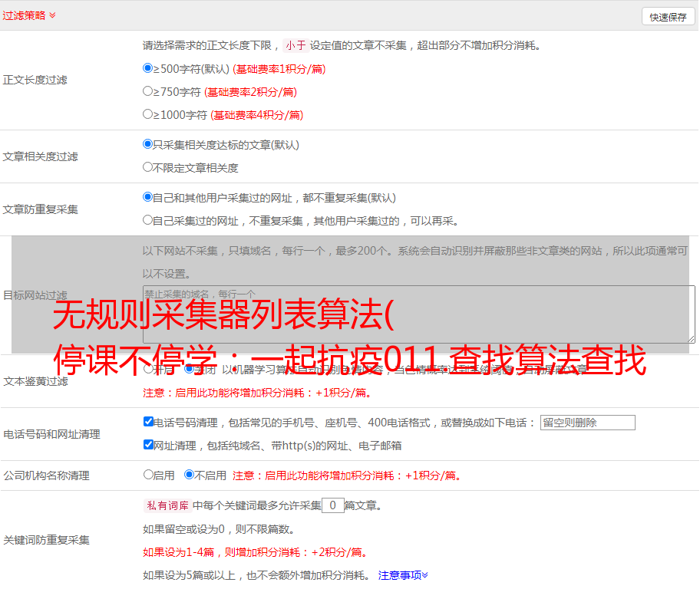Select 自己采集过的网址，不重复采集 option
The height and width of the screenshot is (589, 700).
pyautogui.click(x=148, y=220)
